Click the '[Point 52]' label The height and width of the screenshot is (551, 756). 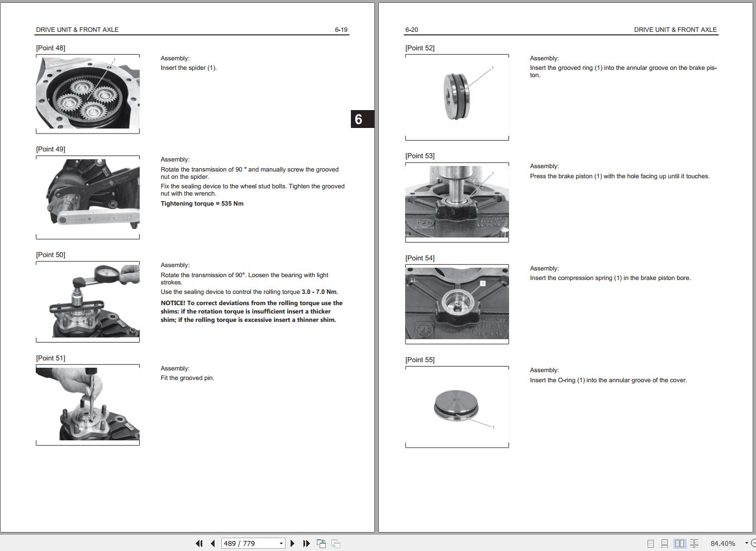[420, 48]
